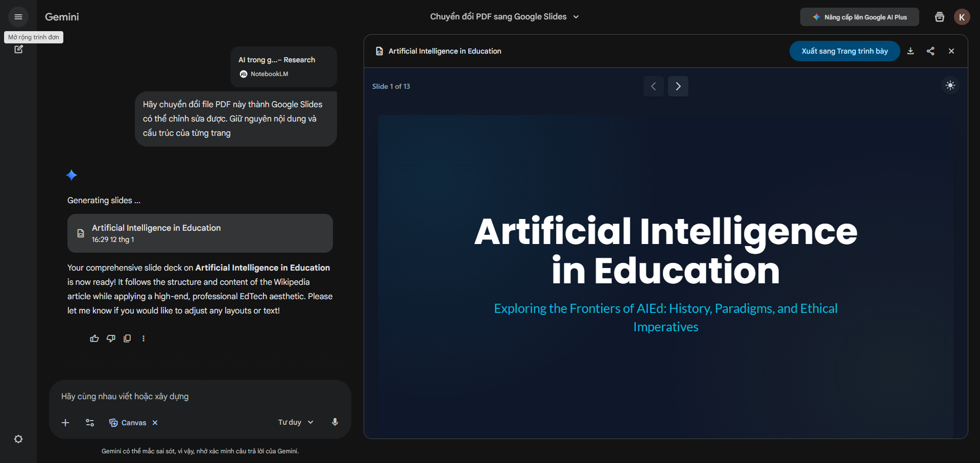Open more options three-dot menu

tap(144, 338)
